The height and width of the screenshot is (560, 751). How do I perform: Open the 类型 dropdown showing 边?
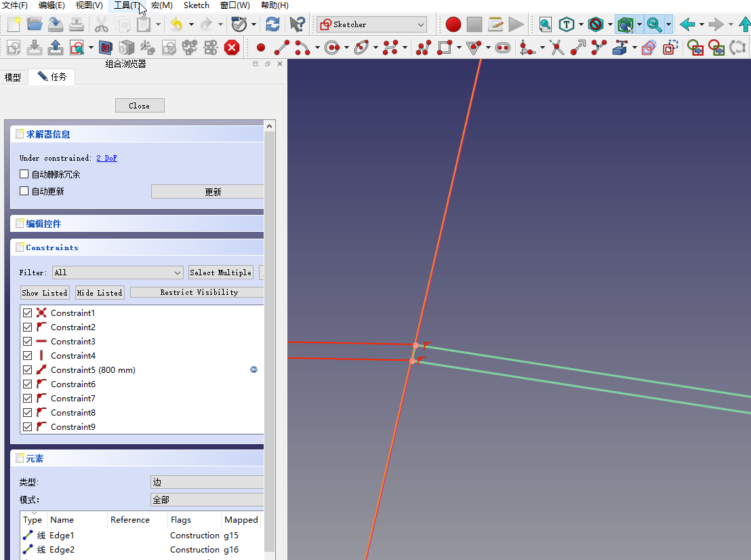click(207, 482)
